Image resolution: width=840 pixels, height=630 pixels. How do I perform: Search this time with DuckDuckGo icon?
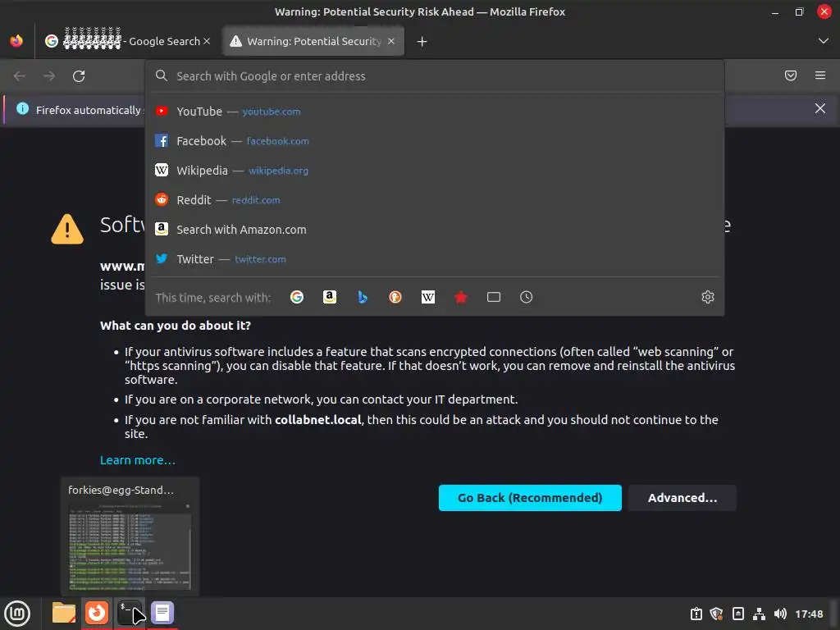point(395,297)
